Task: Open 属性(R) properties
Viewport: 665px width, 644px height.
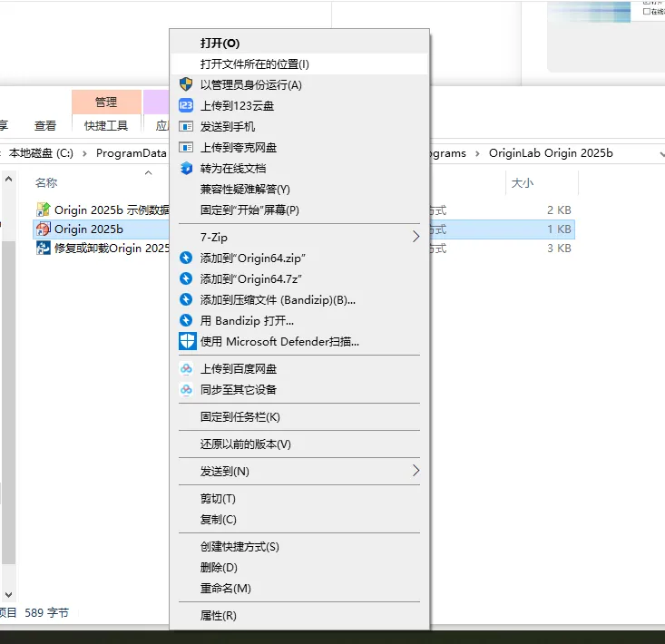Action: (299, 615)
